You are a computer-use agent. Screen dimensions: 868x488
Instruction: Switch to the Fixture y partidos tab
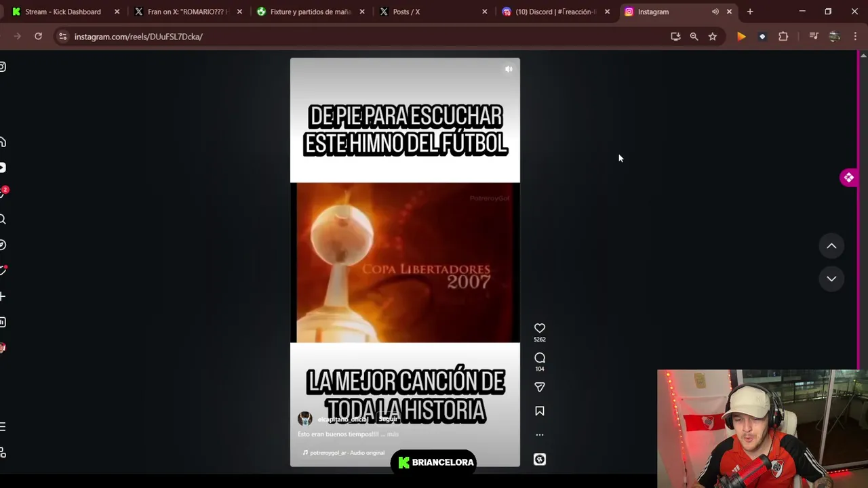(x=310, y=12)
